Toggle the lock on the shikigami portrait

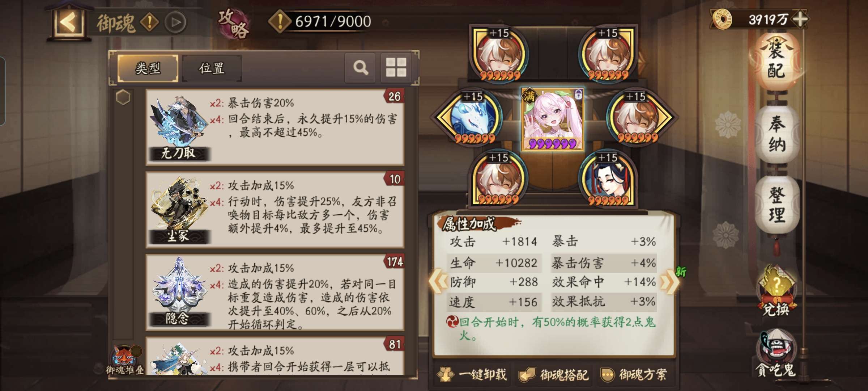point(578,95)
